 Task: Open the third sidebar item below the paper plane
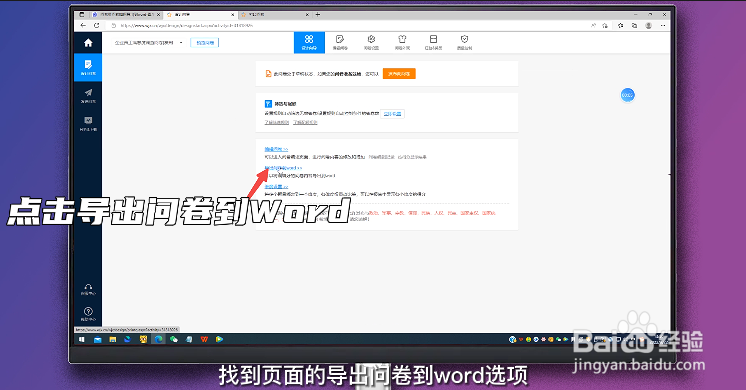(88, 124)
